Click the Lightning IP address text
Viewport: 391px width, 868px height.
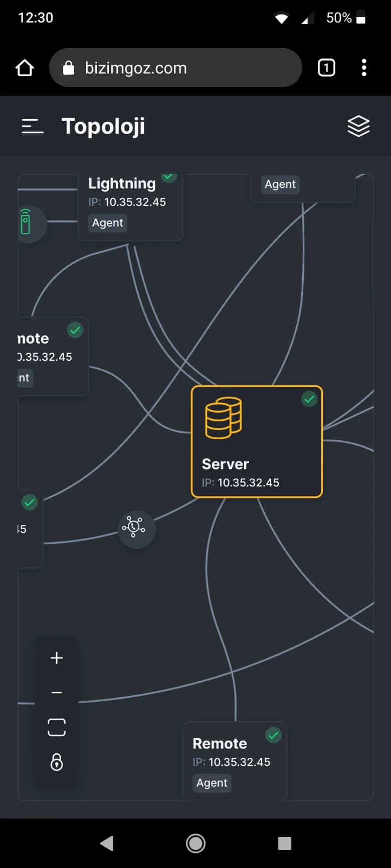click(127, 202)
